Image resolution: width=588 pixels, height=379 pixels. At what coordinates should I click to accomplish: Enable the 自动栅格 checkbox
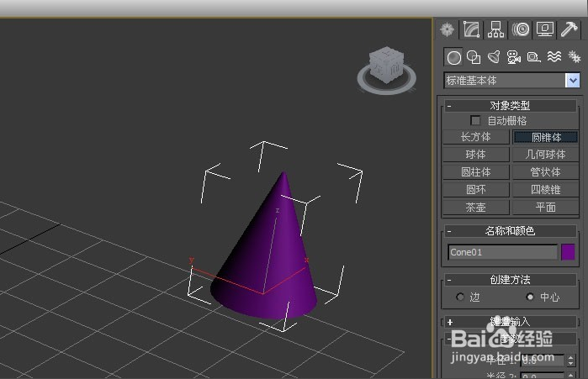click(x=475, y=121)
